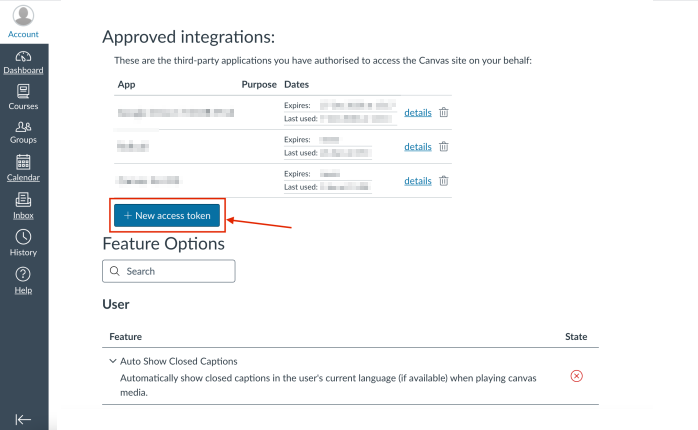Open the Calendar

point(23,167)
